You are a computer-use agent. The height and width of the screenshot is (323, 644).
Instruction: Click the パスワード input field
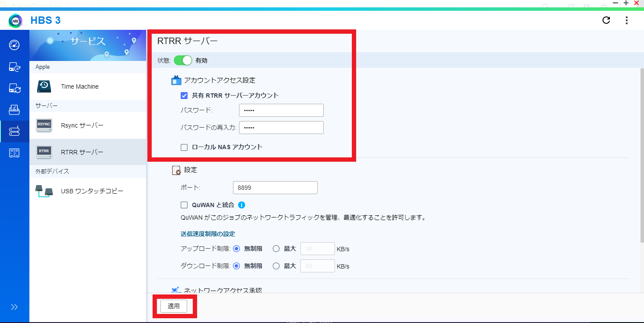coord(281,110)
